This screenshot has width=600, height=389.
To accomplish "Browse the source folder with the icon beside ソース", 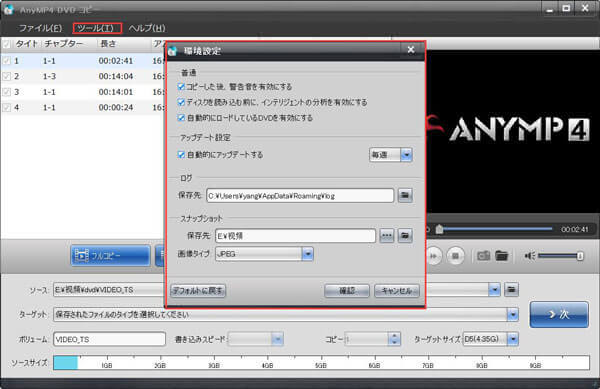I will pos(512,290).
